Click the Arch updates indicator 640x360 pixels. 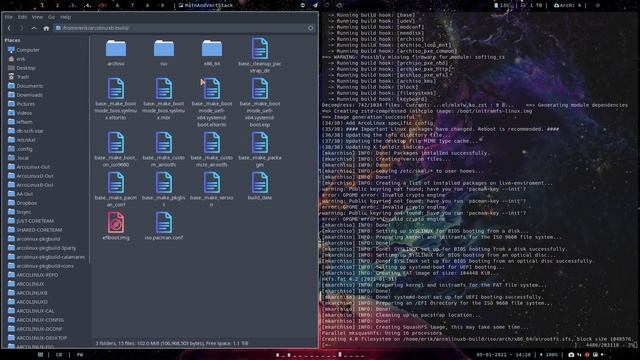[567, 5]
